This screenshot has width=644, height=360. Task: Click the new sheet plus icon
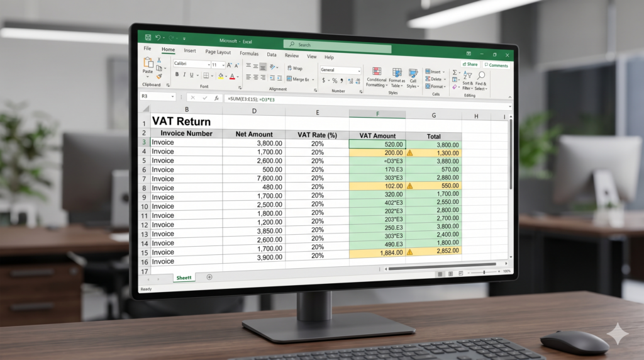[209, 277]
